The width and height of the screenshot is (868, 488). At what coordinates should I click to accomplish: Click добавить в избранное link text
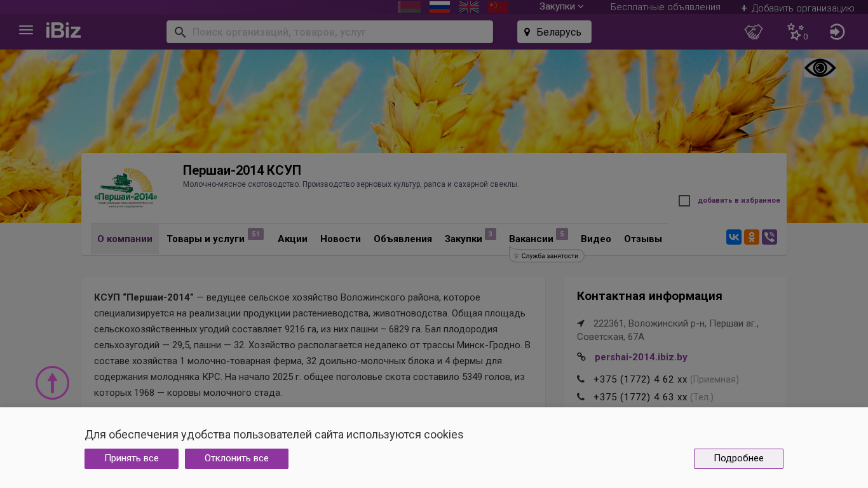[x=739, y=201]
